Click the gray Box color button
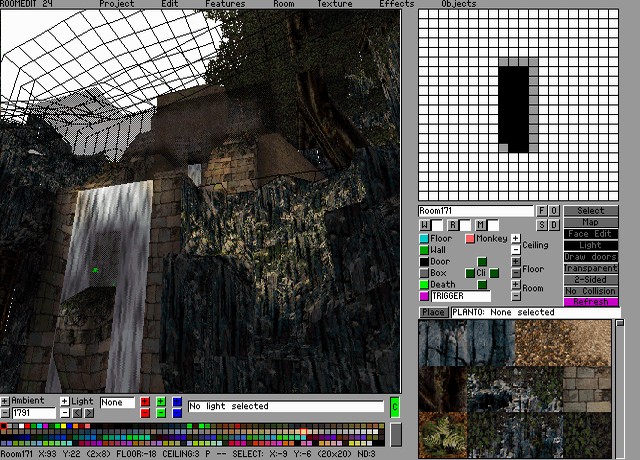Screen dimensions: 640x460 pyautogui.click(x=424, y=273)
